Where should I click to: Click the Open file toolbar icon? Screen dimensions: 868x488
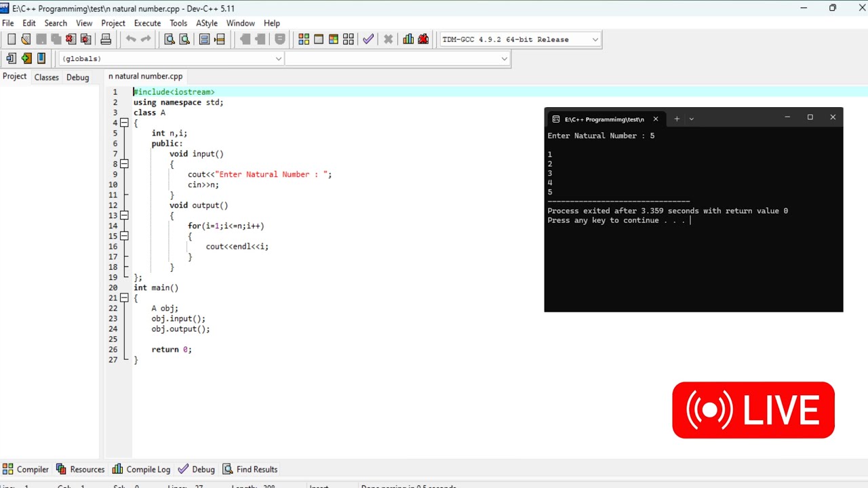pos(26,39)
